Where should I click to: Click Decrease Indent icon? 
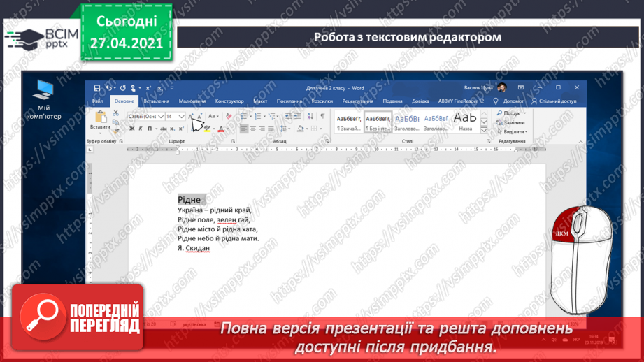pos(288,116)
